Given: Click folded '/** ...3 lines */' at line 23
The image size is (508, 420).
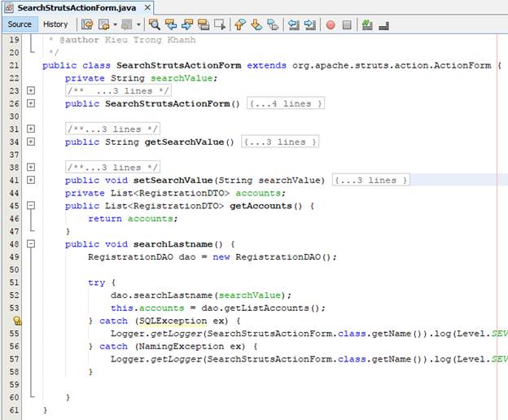Looking at the screenshot, I should [x=118, y=91].
